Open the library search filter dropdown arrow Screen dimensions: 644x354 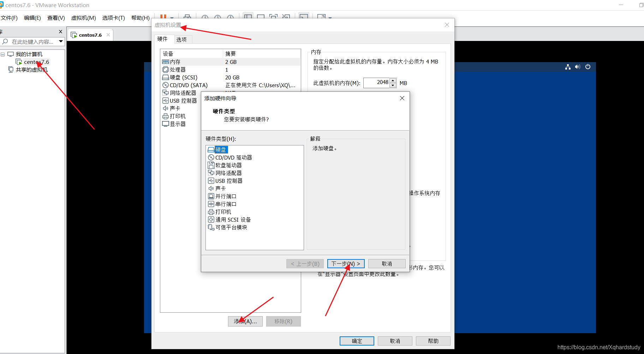(x=61, y=41)
